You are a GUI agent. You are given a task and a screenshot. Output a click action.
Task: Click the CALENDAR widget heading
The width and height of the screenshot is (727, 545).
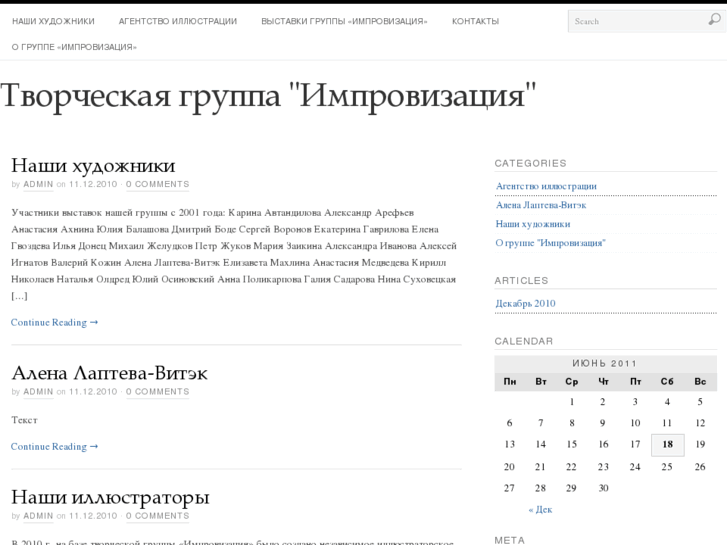(523, 341)
